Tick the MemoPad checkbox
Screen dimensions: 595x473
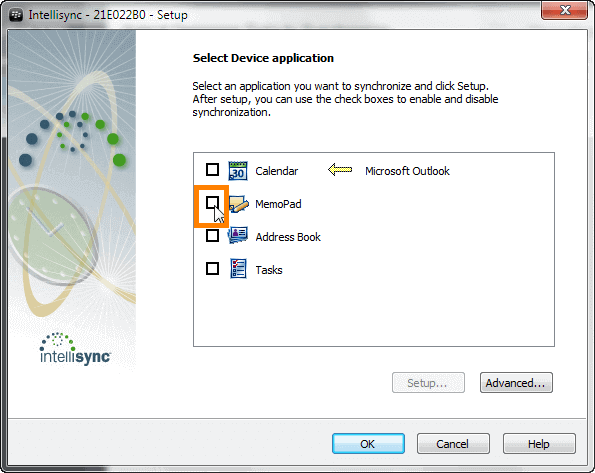pos(212,202)
